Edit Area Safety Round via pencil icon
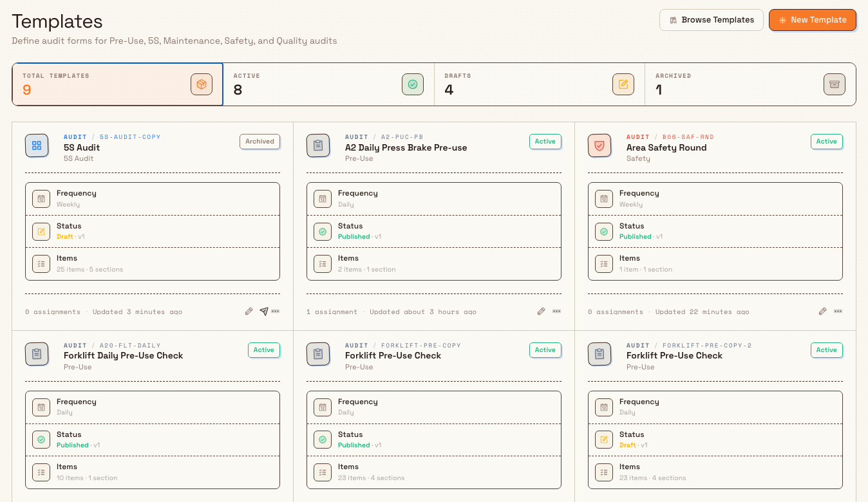 pos(823,311)
